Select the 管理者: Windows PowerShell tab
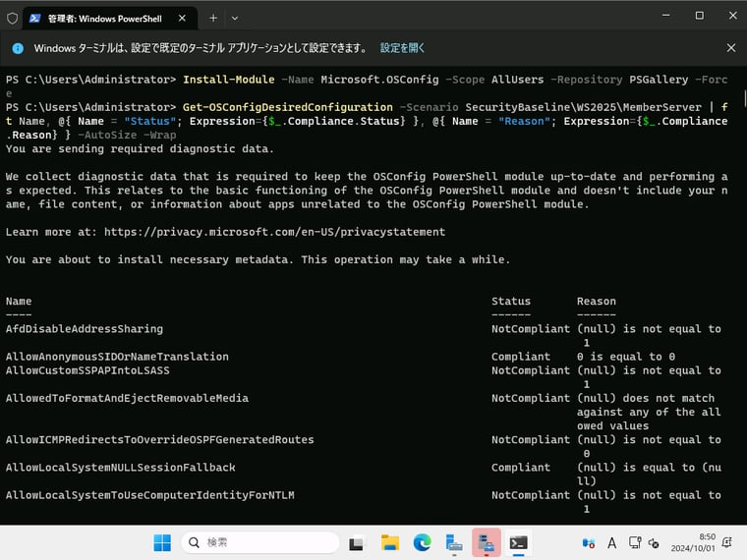Image resolution: width=747 pixels, height=560 pixels. pos(104,19)
